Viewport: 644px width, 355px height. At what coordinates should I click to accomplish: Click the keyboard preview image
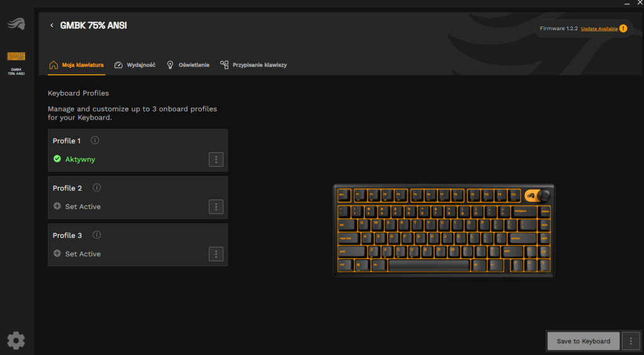(443, 230)
